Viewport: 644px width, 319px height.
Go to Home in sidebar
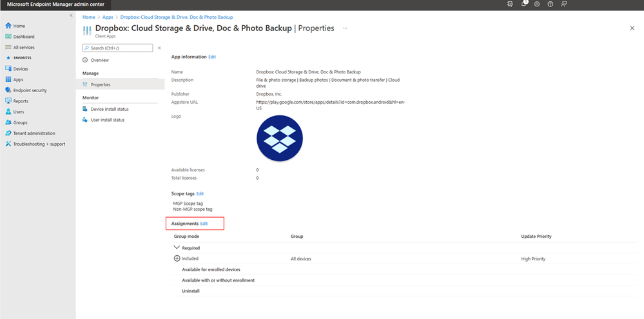coord(19,26)
